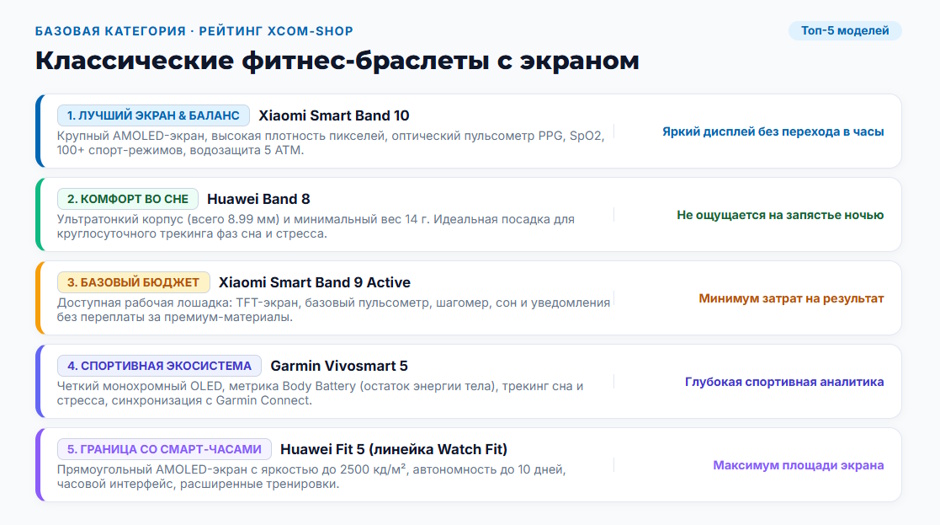Click the Xiaomi Smart Band 10 description
940x525 pixels.
point(330,143)
